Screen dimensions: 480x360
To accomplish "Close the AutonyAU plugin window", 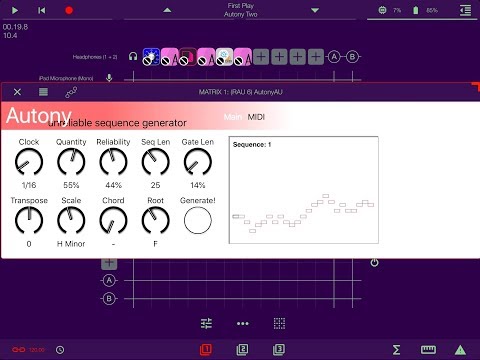I will 17,92.
